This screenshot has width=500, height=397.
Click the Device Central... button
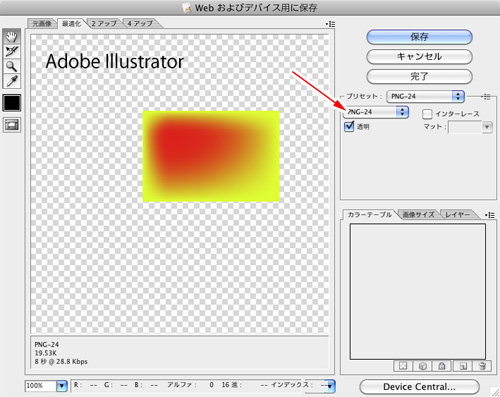(419, 387)
